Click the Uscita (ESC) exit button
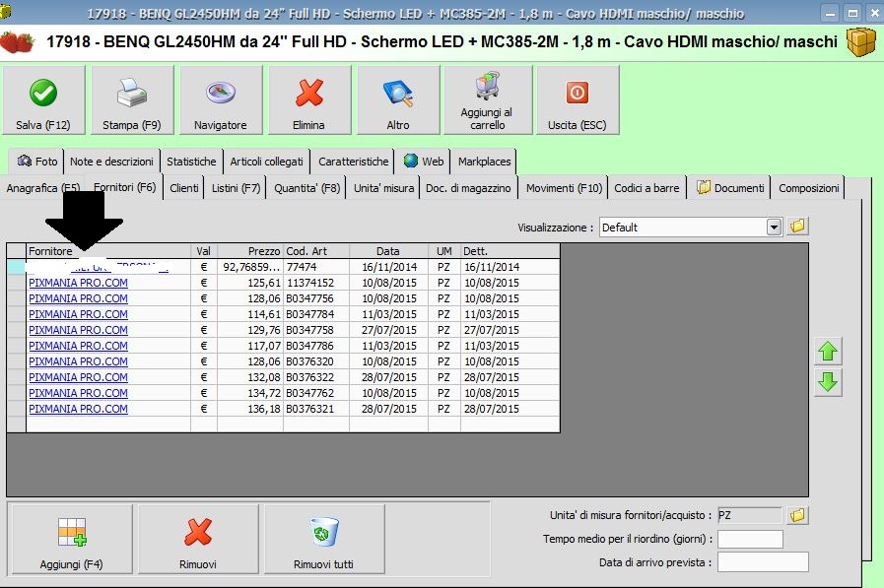Image resolution: width=884 pixels, height=588 pixels. (578, 100)
